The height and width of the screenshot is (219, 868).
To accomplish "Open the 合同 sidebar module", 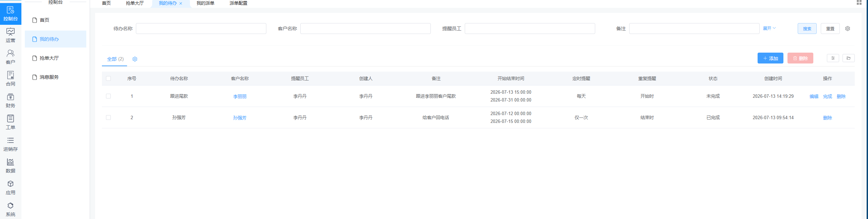I will [x=11, y=79].
